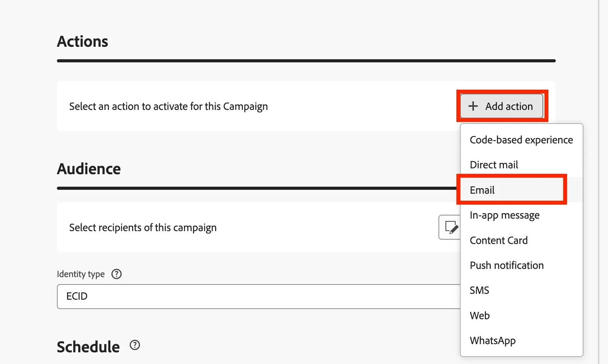The height and width of the screenshot is (364, 608).
Task: Pick Email as the campaign action
Action: coord(521,190)
